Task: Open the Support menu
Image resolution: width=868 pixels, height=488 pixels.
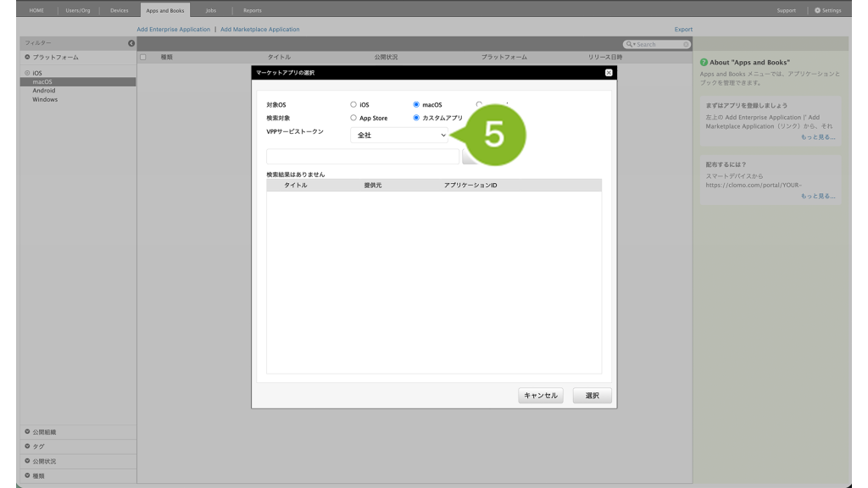Action: point(786,10)
